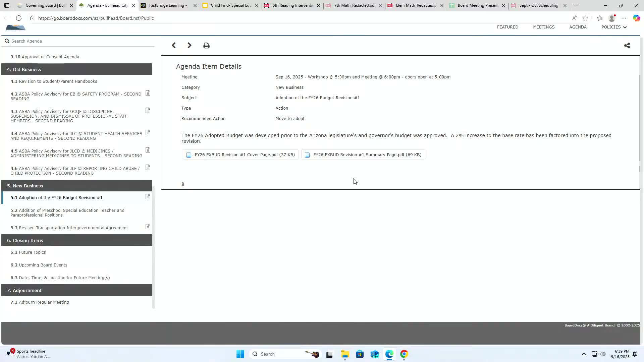
Task: Click the previous agenda item arrow
Action: [173, 45]
